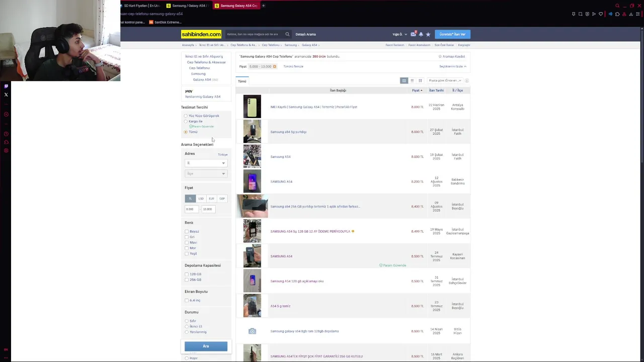Click the Ara search button

(206, 346)
